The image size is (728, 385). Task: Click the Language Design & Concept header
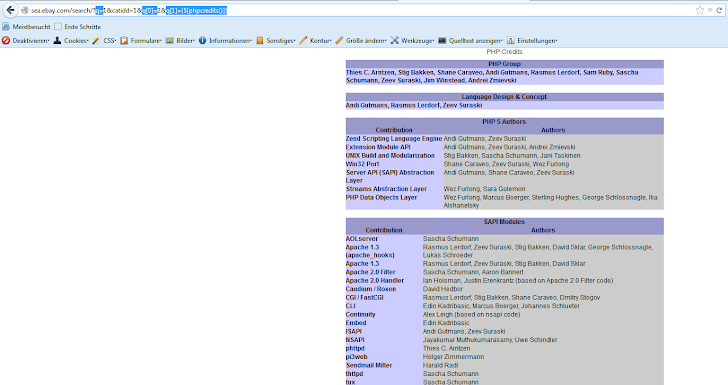pos(504,97)
